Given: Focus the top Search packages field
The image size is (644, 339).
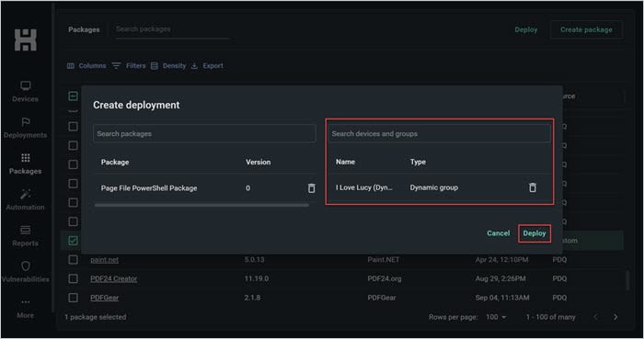Looking at the screenshot, I should click(x=173, y=29).
